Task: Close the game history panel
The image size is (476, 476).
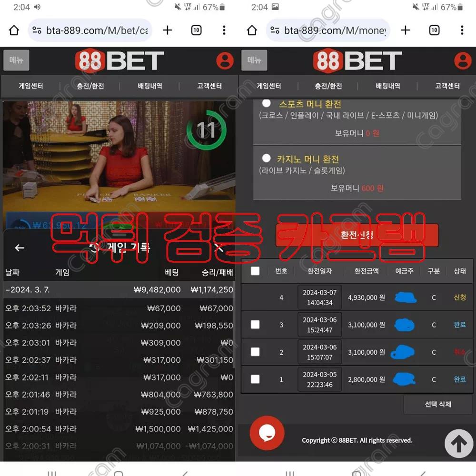Action: [x=218, y=248]
